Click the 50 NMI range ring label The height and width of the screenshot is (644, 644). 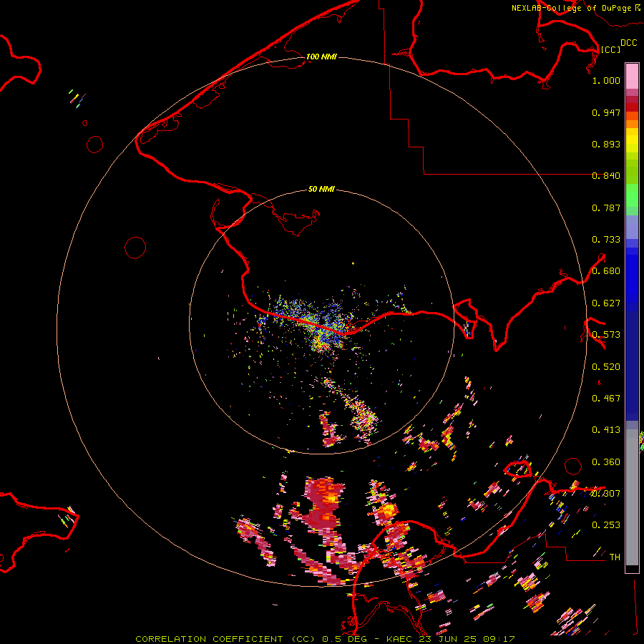point(321,189)
